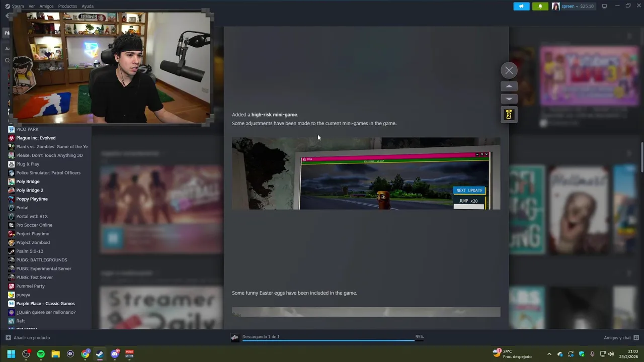Image resolution: width=644 pixels, height=362 pixels.
Task: Open the 4K app from the taskbar
Action: click(70, 354)
